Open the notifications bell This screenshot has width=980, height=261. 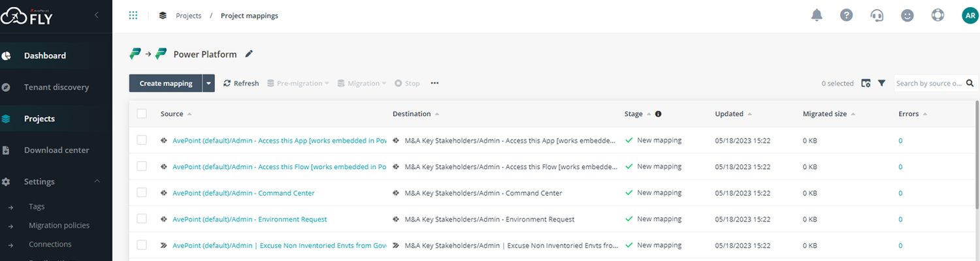(817, 15)
